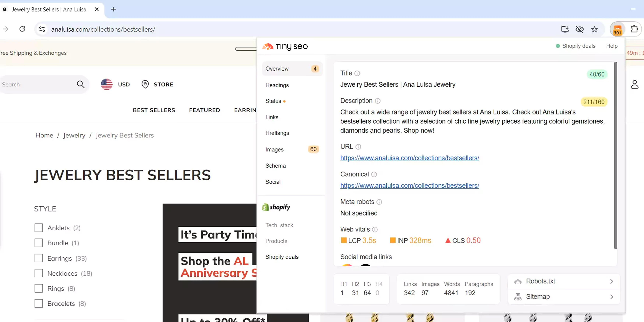Click the Tiny SEO logo
The height and width of the screenshot is (322, 644).
(x=285, y=46)
